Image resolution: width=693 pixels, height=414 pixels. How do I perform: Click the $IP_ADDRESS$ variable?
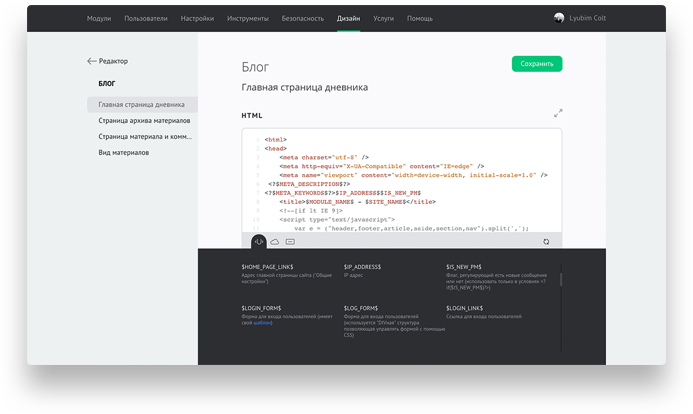coord(362,267)
